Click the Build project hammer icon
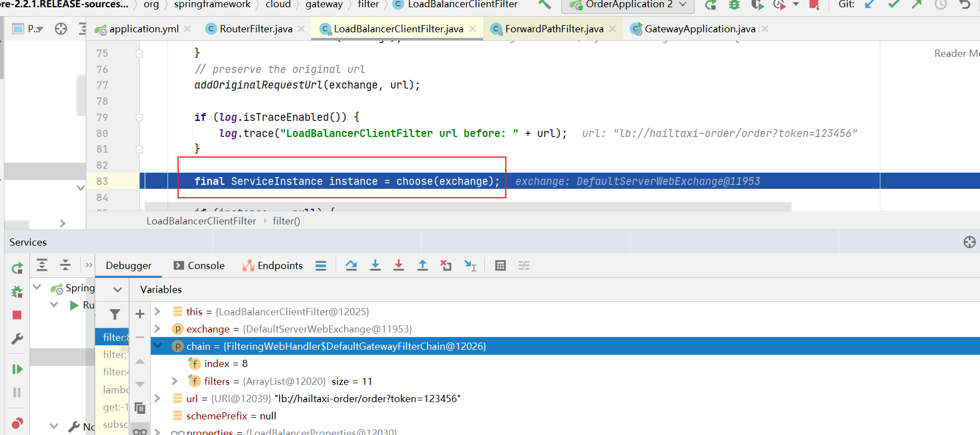The image size is (980, 435). click(x=545, y=5)
